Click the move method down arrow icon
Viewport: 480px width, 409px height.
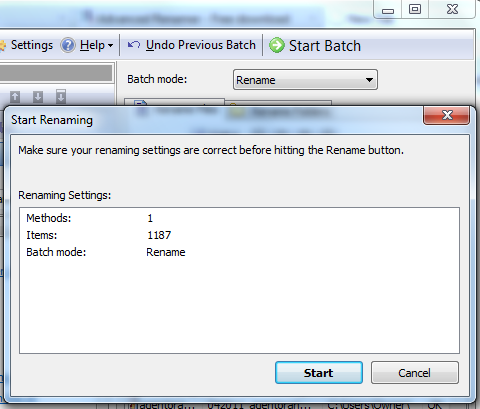(38, 97)
